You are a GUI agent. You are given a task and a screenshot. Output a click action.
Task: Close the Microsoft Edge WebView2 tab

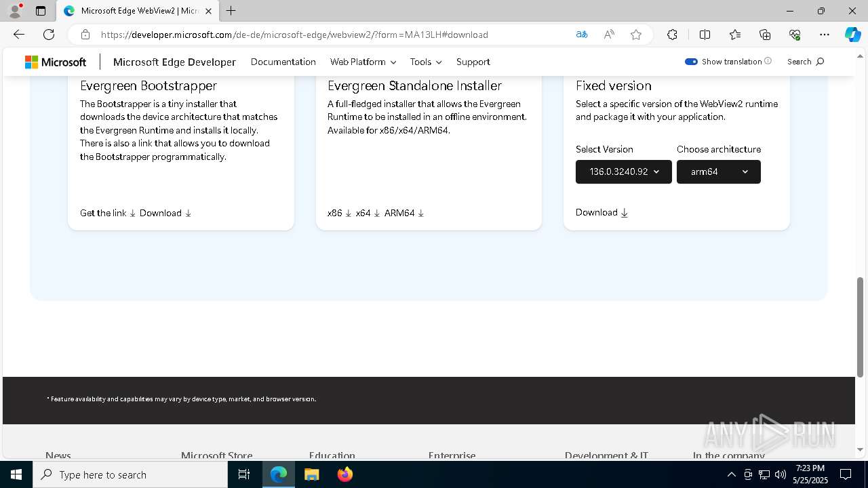(x=209, y=11)
